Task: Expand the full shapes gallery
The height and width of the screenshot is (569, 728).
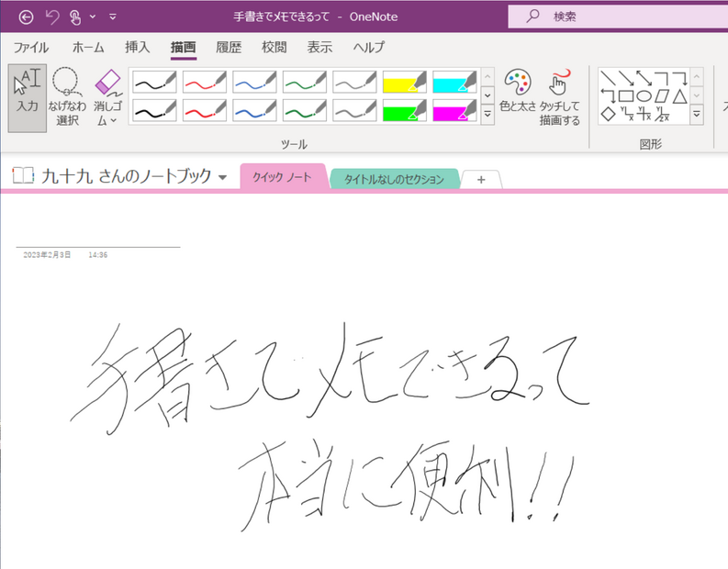Action: [697, 114]
